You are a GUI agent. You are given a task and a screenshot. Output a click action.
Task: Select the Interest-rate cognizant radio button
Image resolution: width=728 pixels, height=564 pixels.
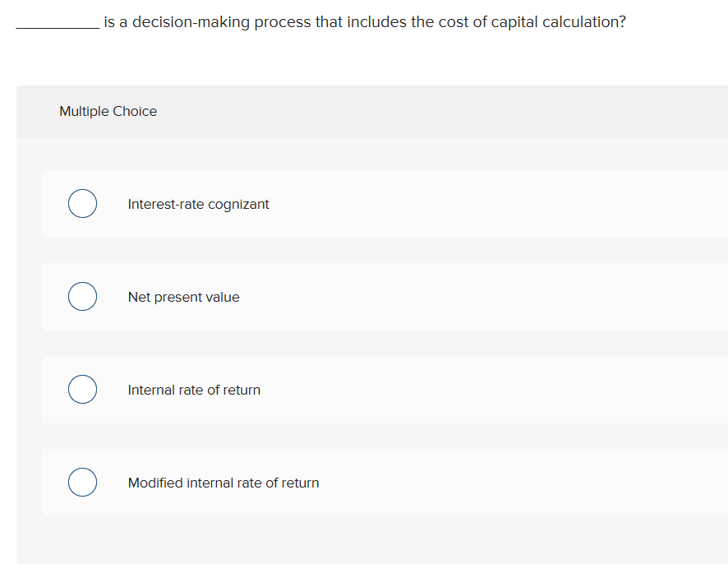(82, 203)
